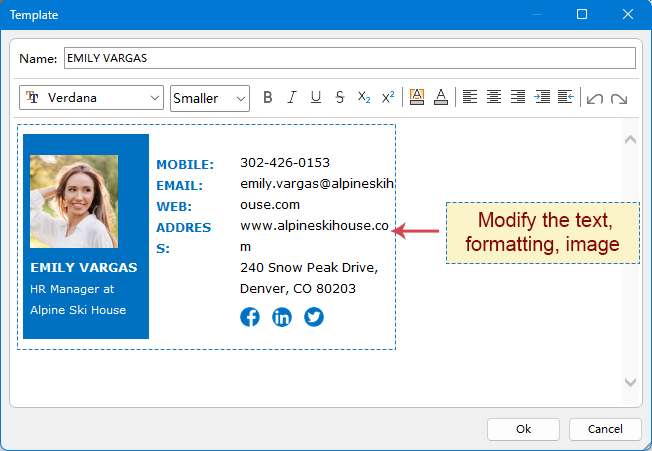Redo the last edit

pyautogui.click(x=619, y=98)
